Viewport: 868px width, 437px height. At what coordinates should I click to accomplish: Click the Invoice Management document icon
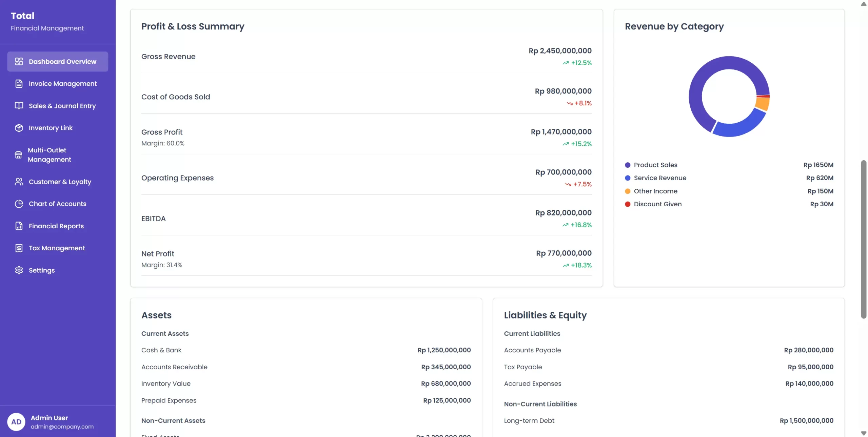tap(19, 84)
